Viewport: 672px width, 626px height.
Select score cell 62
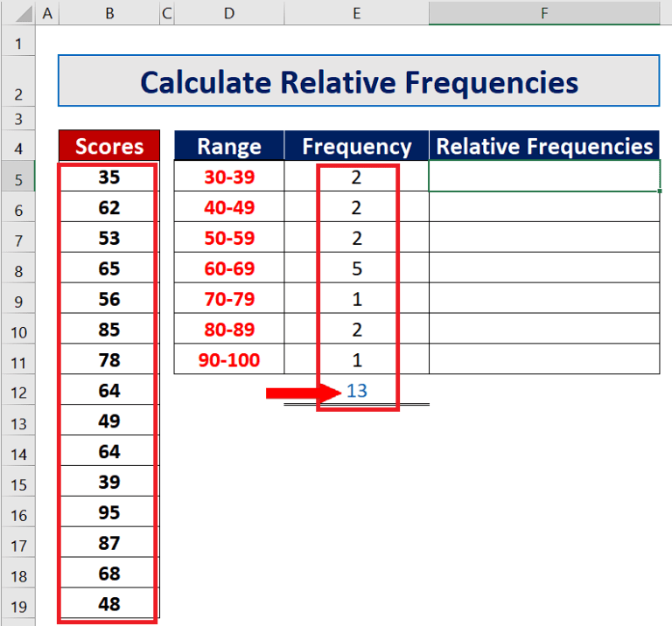coord(109,206)
